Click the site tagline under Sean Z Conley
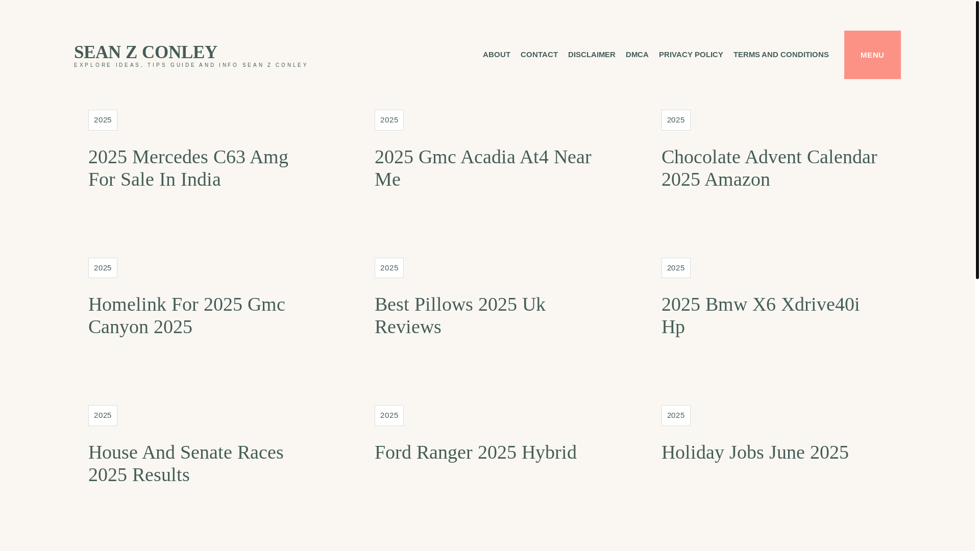This screenshot has height=551, width=980. 191,65
